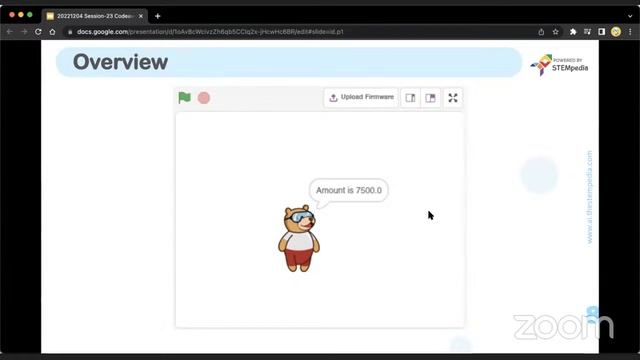Open Chrome three-dot menu

(x=630, y=31)
